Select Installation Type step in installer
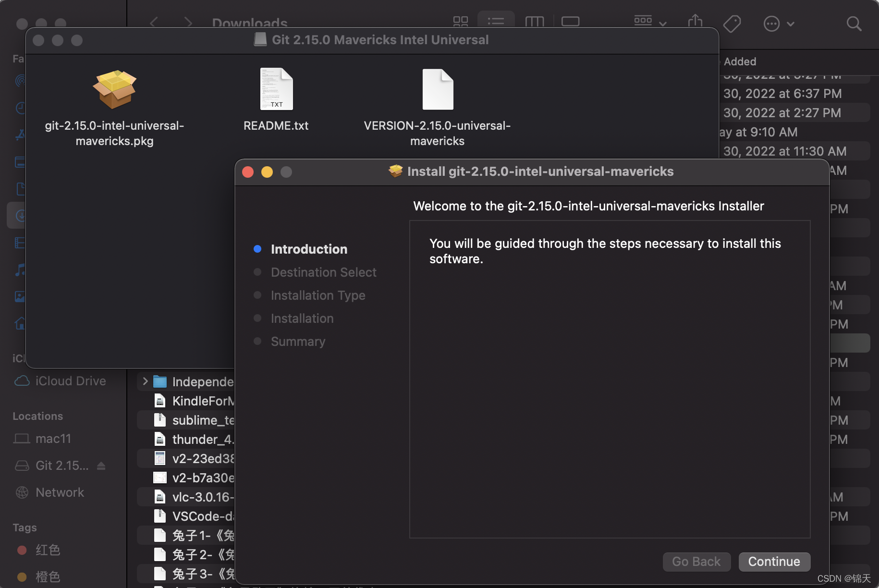The image size is (879, 588). pyautogui.click(x=318, y=295)
